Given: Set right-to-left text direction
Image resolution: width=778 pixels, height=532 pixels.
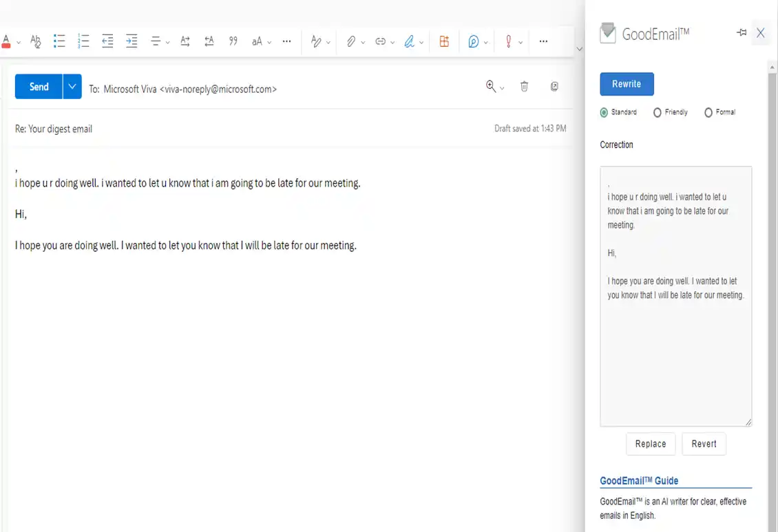Looking at the screenshot, I should coord(209,41).
